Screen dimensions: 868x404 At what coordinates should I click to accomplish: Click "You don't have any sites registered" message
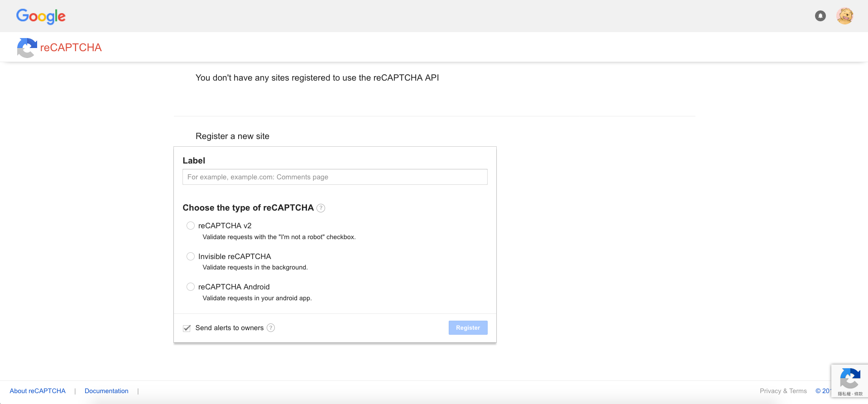pyautogui.click(x=317, y=78)
